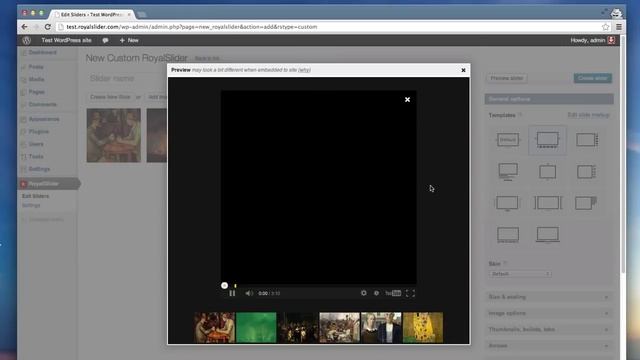Open the video player settings gear
Viewport: 640px width, 360px height.
tap(363, 293)
